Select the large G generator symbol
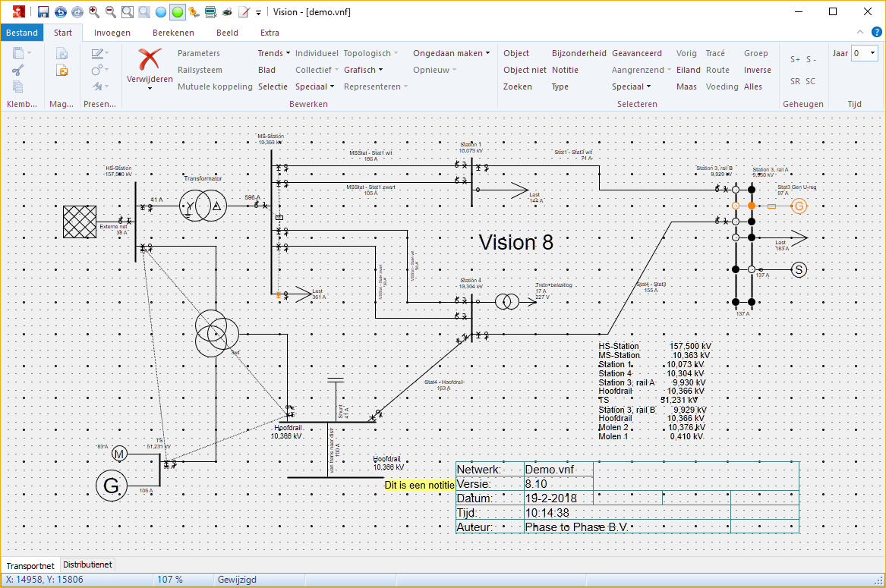The width and height of the screenshot is (886, 588). (111, 486)
